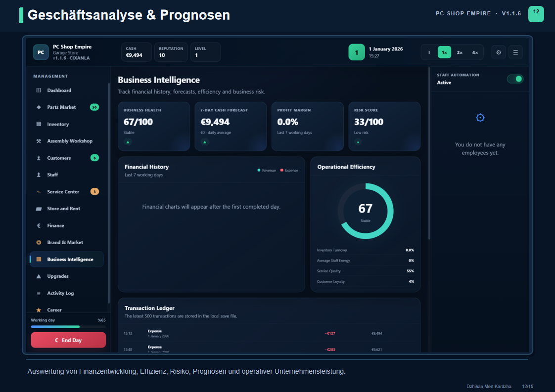Click the Staff person icon
The width and height of the screenshot is (555, 392).
tap(39, 175)
